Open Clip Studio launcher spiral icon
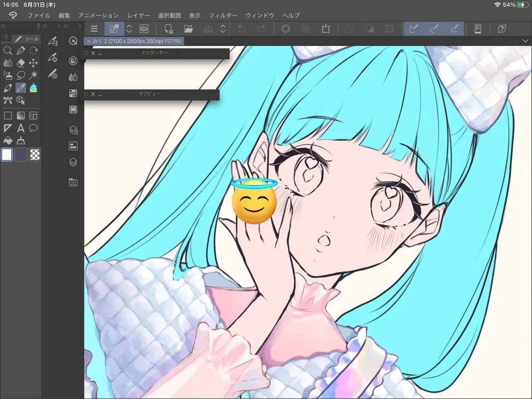Screen dimensions: 532x399 click(144, 29)
